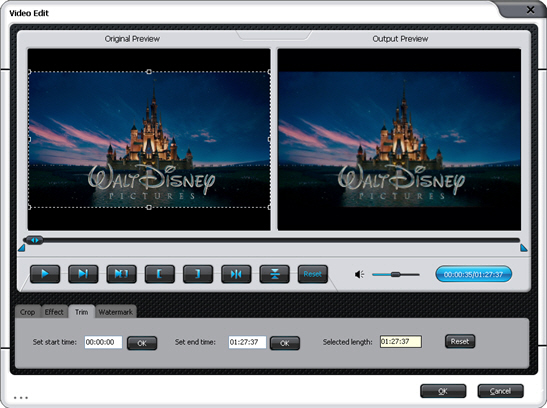
Task: Click the Selected length field
Action: coord(401,342)
